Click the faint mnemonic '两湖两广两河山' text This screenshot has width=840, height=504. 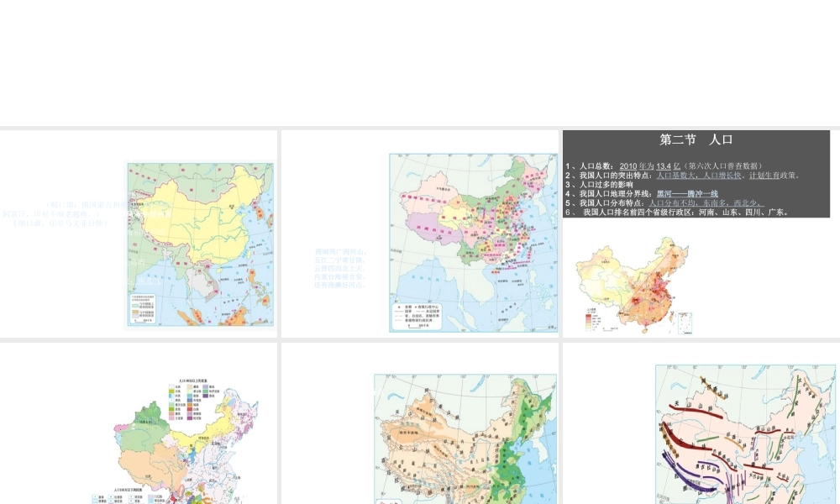pyautogui.click(x=340, y=252)
